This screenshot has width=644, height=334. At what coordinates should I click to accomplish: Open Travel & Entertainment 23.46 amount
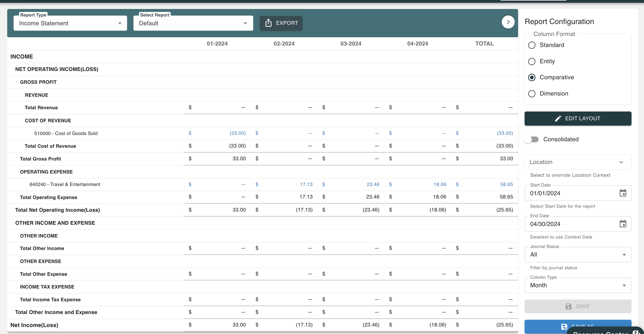tap(373, 185)
